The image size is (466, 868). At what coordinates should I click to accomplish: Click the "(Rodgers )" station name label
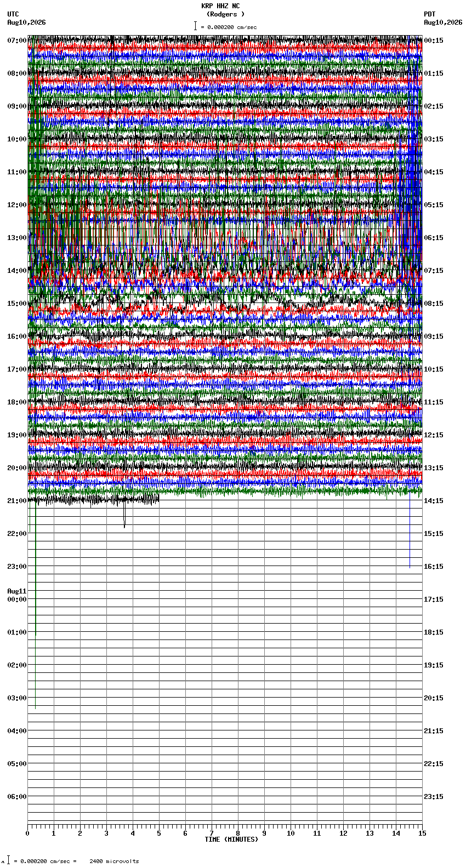click(225, 14)
